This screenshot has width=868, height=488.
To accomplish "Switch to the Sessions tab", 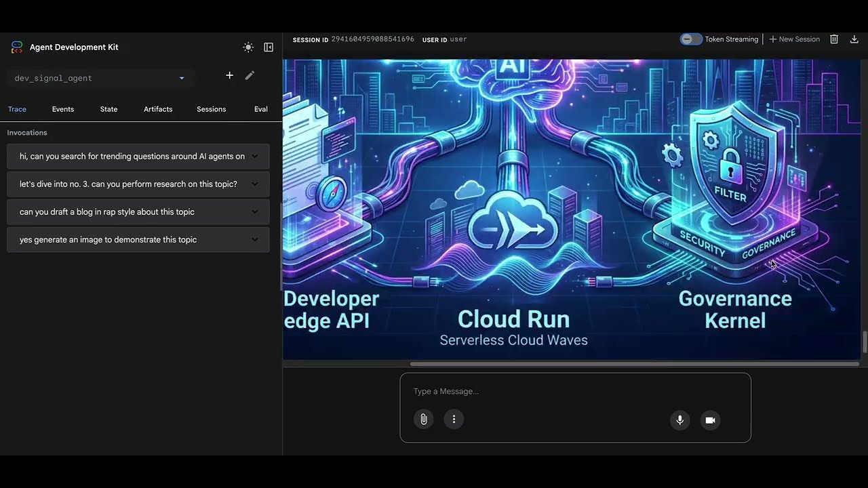I will pyautogui.click(x=212, y=109).
